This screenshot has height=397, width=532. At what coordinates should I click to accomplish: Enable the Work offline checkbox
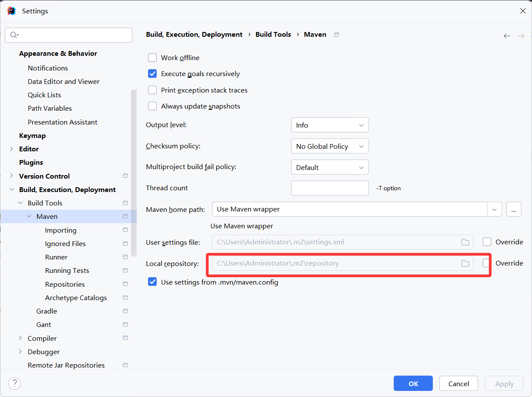[152, 58]
